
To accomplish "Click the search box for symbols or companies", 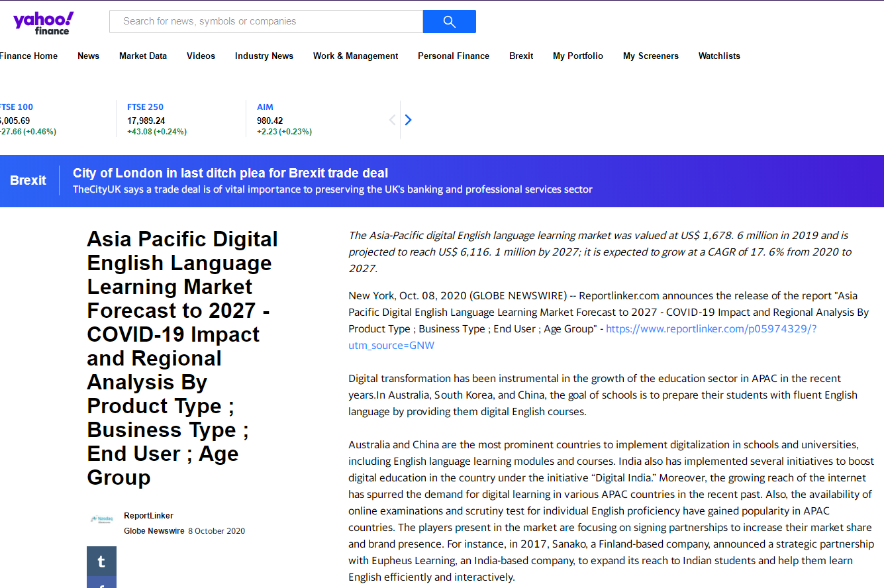I will tap(266, 21).
